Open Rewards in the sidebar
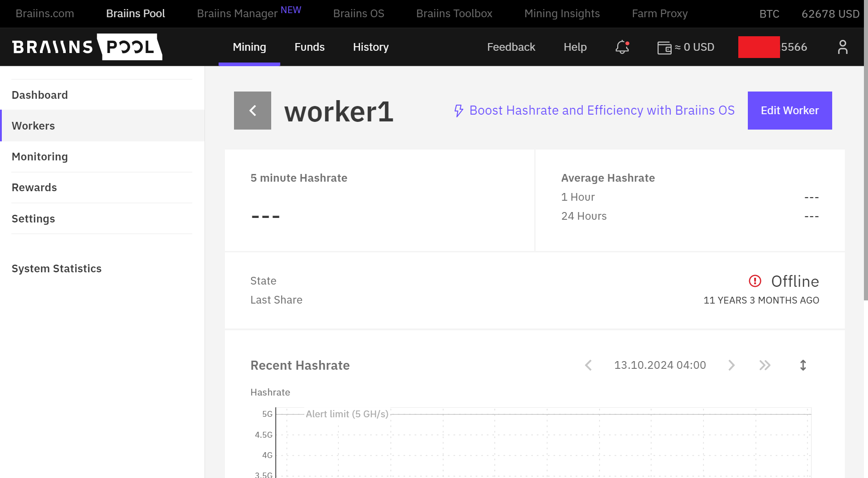This screenshot has height=478, width=868. click(34, 188)
